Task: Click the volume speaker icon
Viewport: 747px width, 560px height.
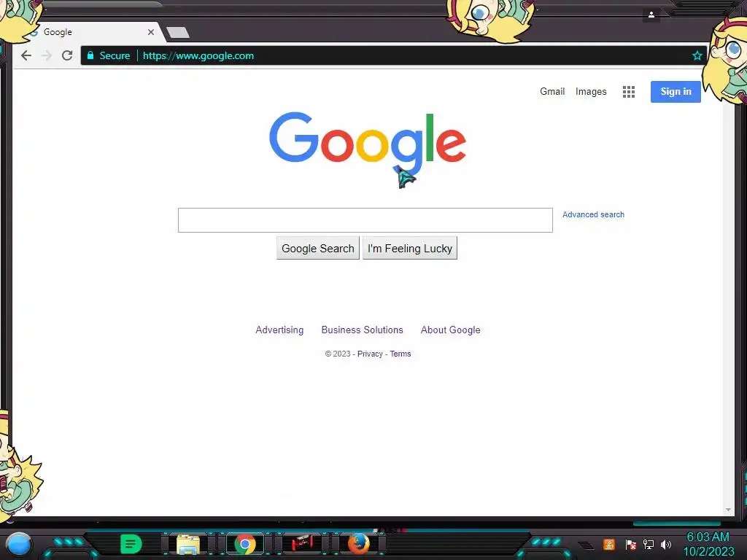Action: pyautogui.click(x=666, y=544)
